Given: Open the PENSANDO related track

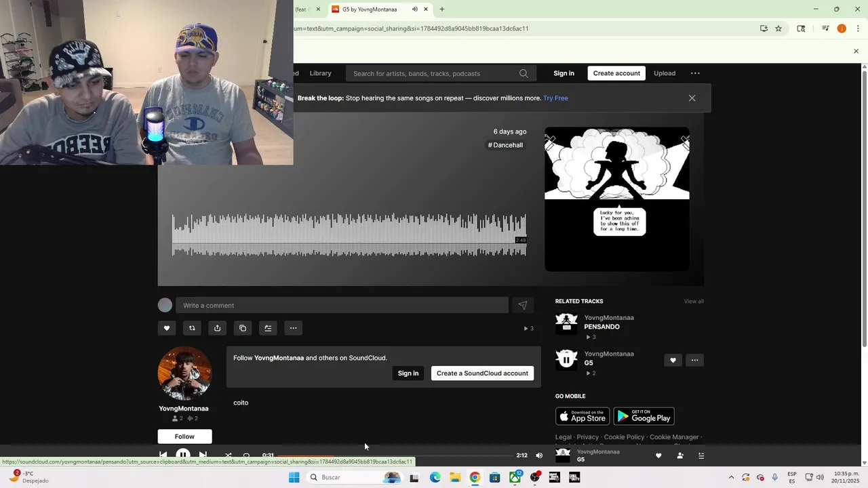Looking at the screenshot, I should pos(601,327).
